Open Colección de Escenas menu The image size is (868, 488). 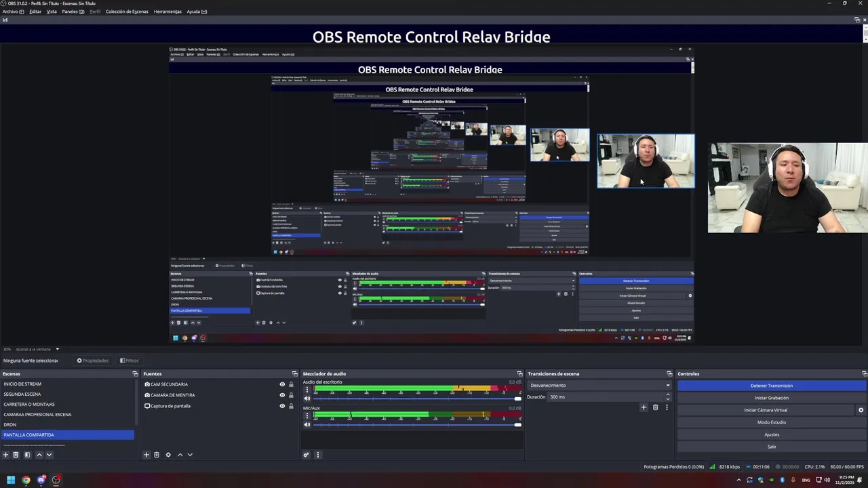[127, 12]
